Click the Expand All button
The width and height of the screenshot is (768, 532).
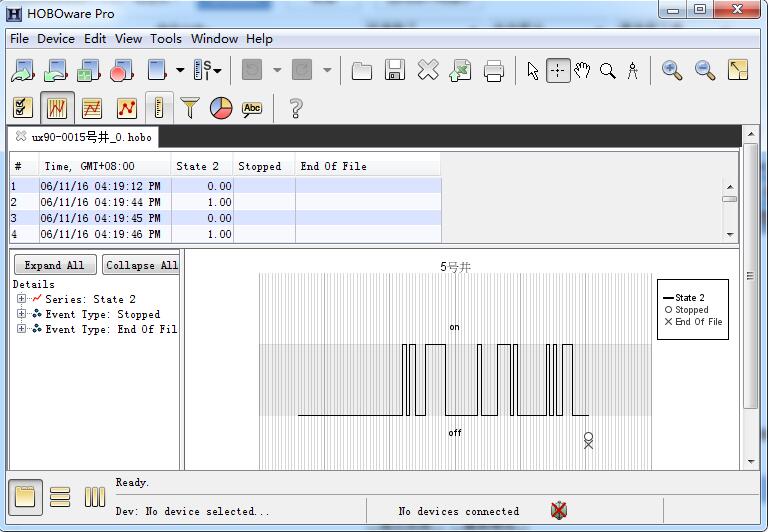point(54,265)
